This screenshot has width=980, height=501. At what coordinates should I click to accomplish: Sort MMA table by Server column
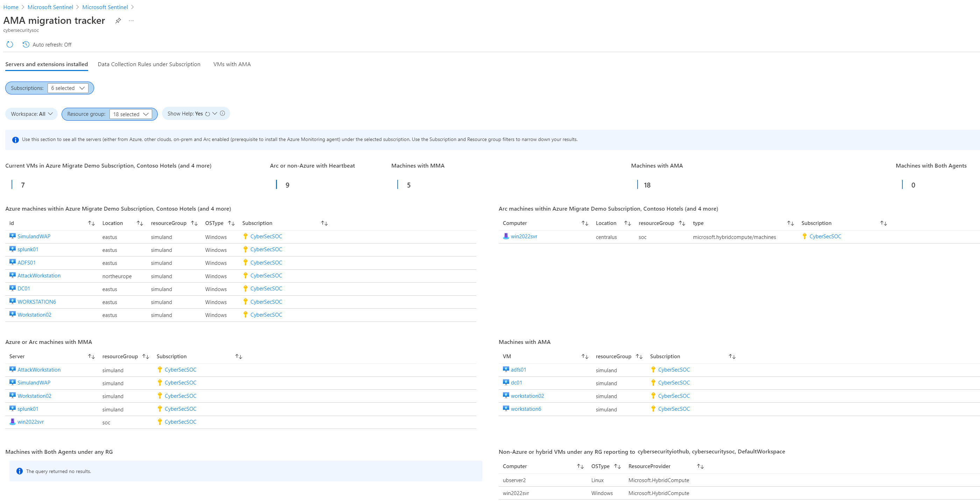[x=91, y=357]
